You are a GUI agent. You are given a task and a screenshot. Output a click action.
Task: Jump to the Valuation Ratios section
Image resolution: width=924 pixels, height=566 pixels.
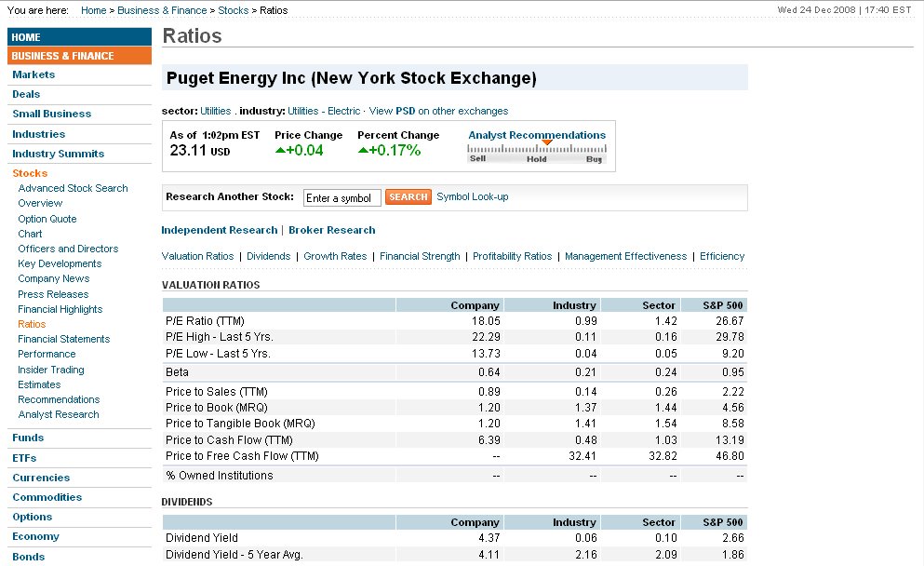[197, 256]
